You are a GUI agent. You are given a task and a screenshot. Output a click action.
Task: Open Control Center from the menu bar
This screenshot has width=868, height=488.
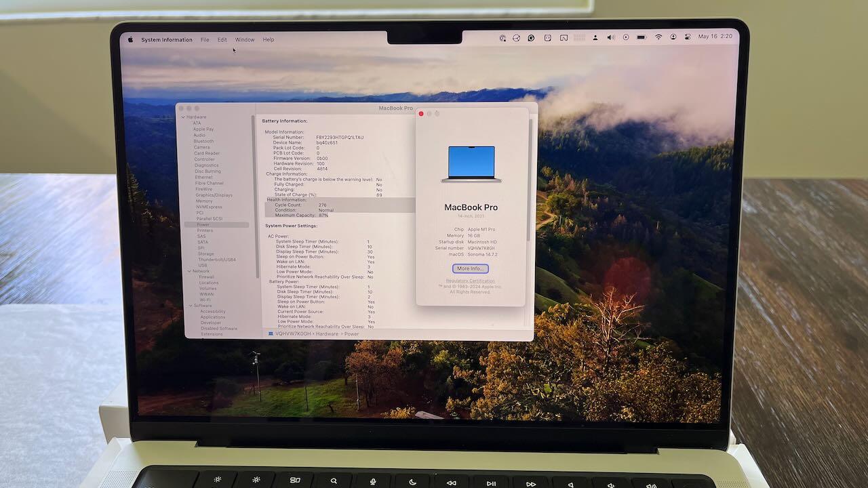[x=688, y=37]
